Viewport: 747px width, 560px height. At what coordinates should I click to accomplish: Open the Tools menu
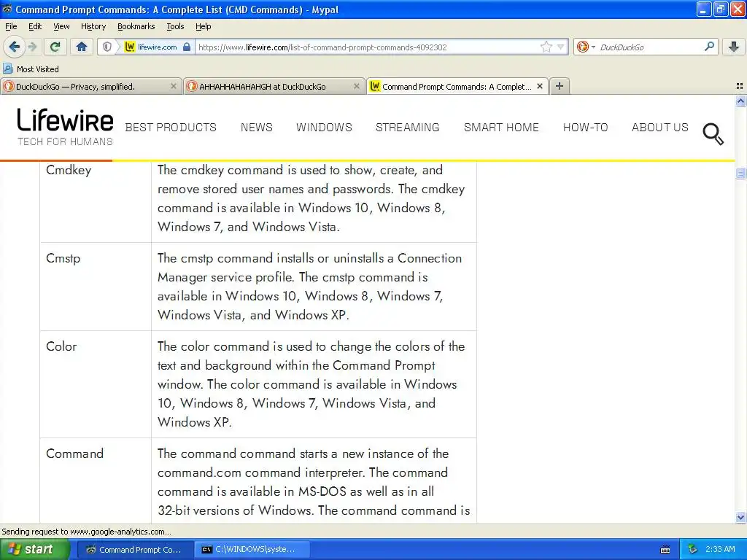point(175,26)
